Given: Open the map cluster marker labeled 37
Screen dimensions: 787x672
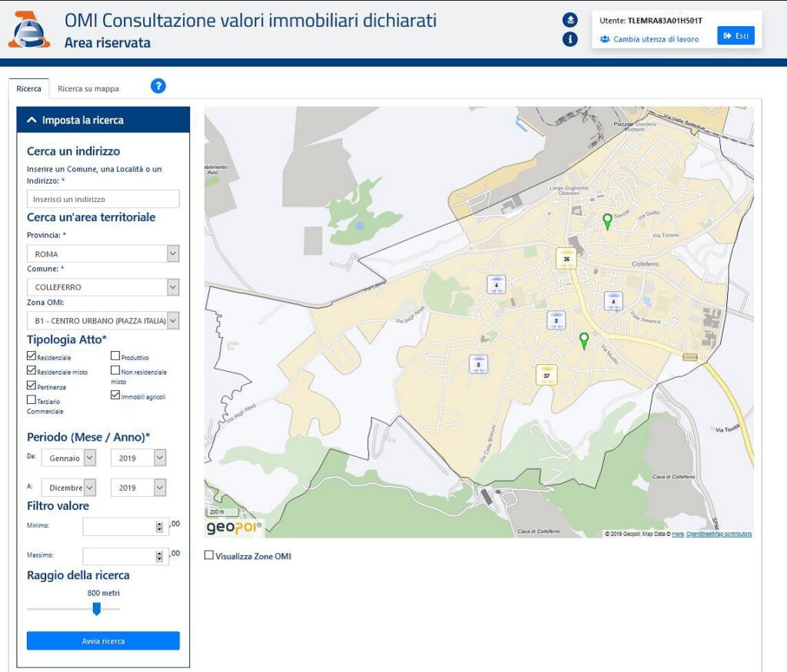Looking at the screenshot, I should coord(546,375).
